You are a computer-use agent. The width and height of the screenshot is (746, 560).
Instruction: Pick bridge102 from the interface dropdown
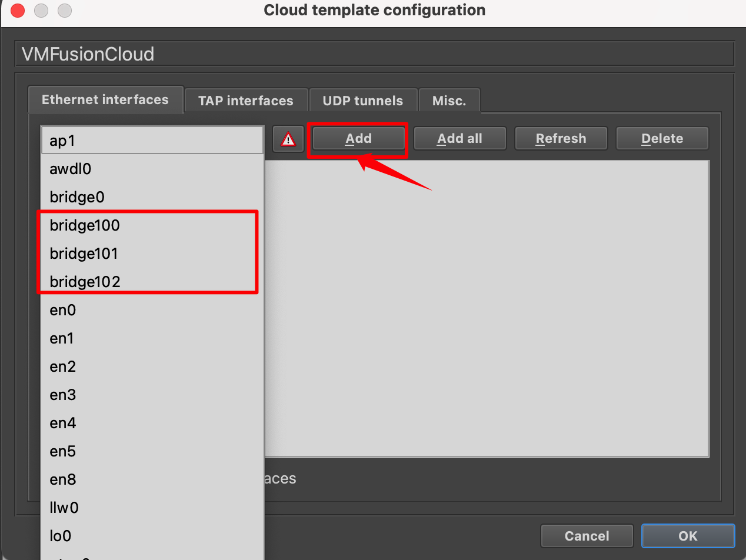coord(85,282)
